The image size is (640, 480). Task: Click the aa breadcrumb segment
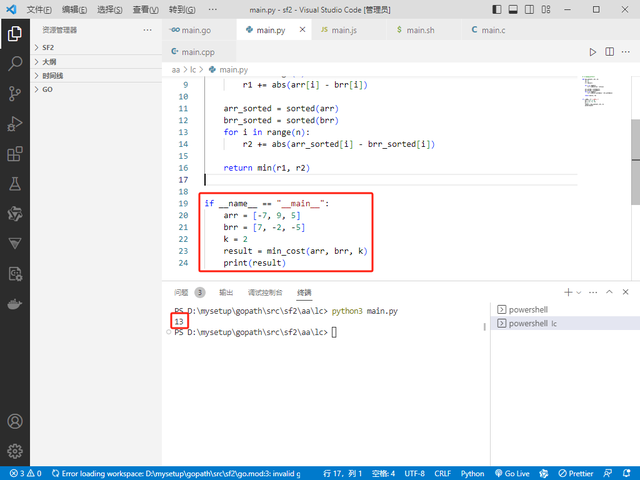click(176, 70)
